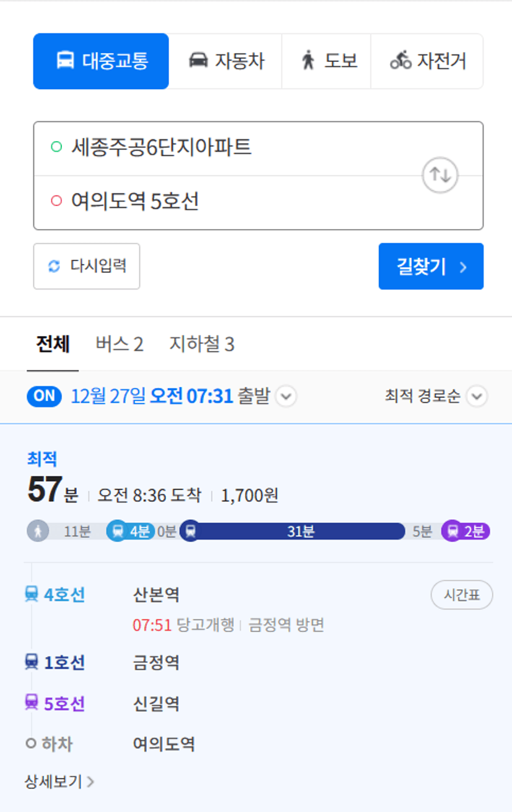Open the 최적 경로순 sort dropdown

(477, 396)
